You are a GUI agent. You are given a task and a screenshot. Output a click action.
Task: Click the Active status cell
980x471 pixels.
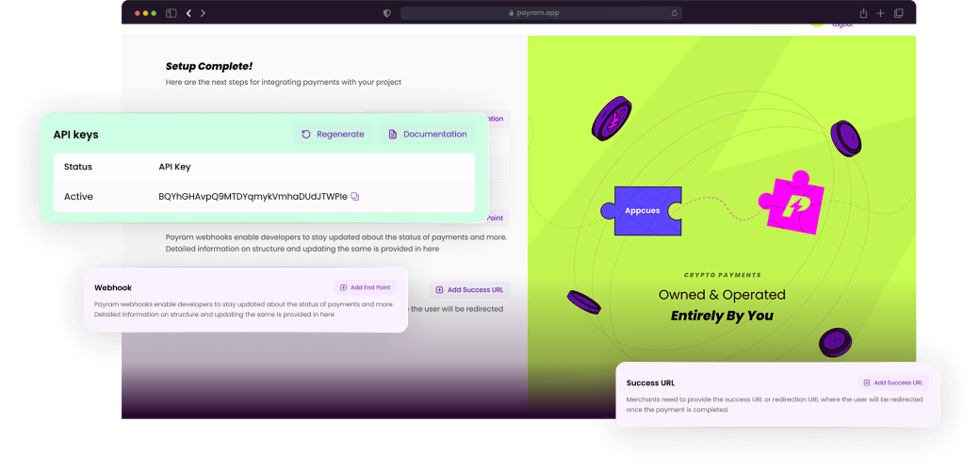pos(78,196)
